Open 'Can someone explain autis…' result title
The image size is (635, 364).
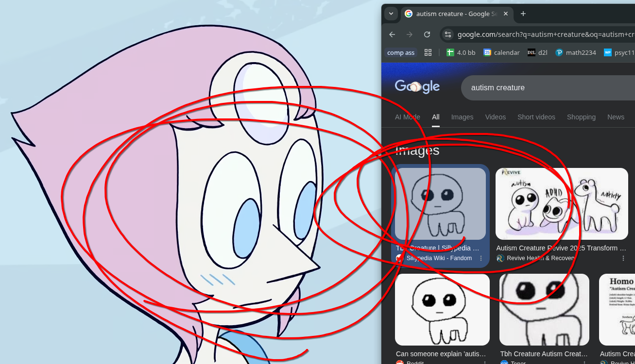pos(441,354)
